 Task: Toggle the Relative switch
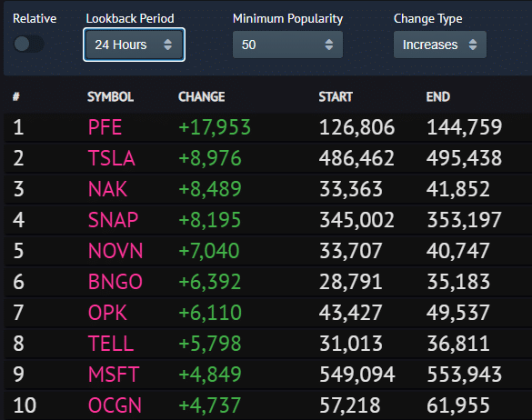click(28, 45)
